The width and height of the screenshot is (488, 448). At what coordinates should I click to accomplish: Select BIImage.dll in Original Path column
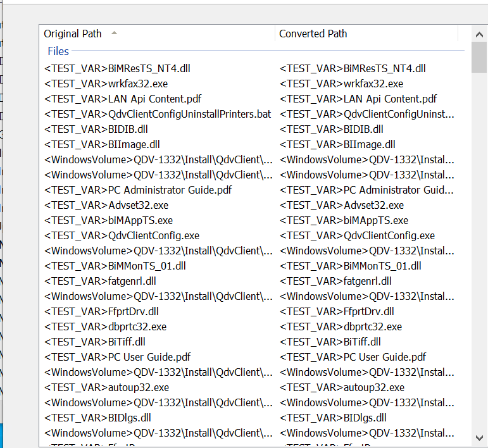coord(102,144)
